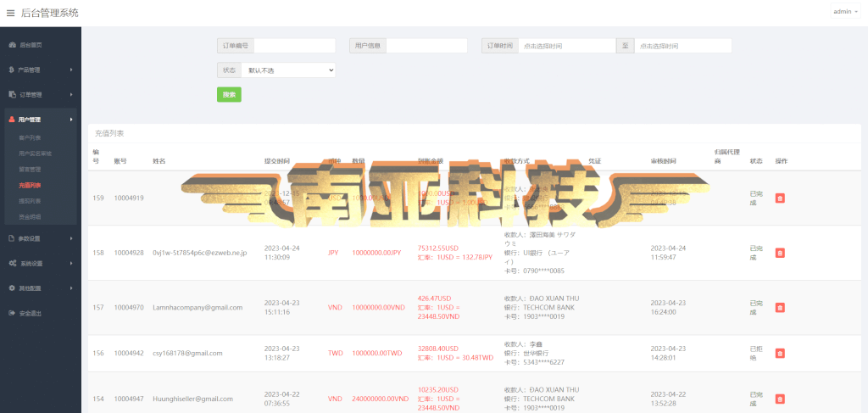This screenshot has height=413, width=868.
Task: Click the 后台管理系统 title
Action: click(x=50, y=13)
